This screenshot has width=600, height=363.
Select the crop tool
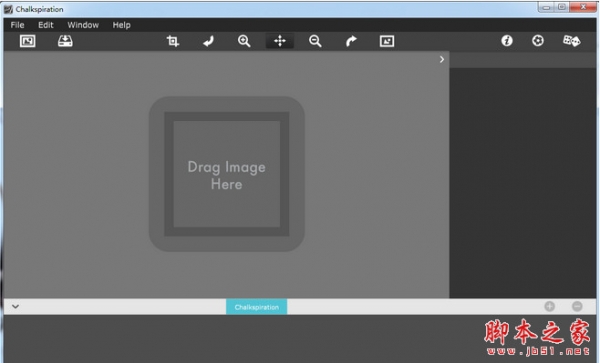click(173, 41)
